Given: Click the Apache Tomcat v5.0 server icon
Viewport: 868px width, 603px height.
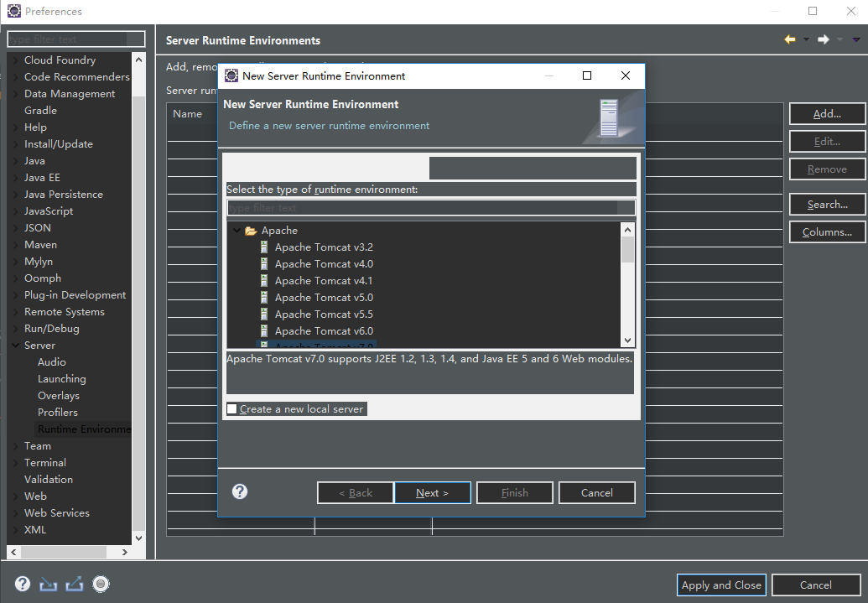Looking at the screenshot, I should click(264, 297).
